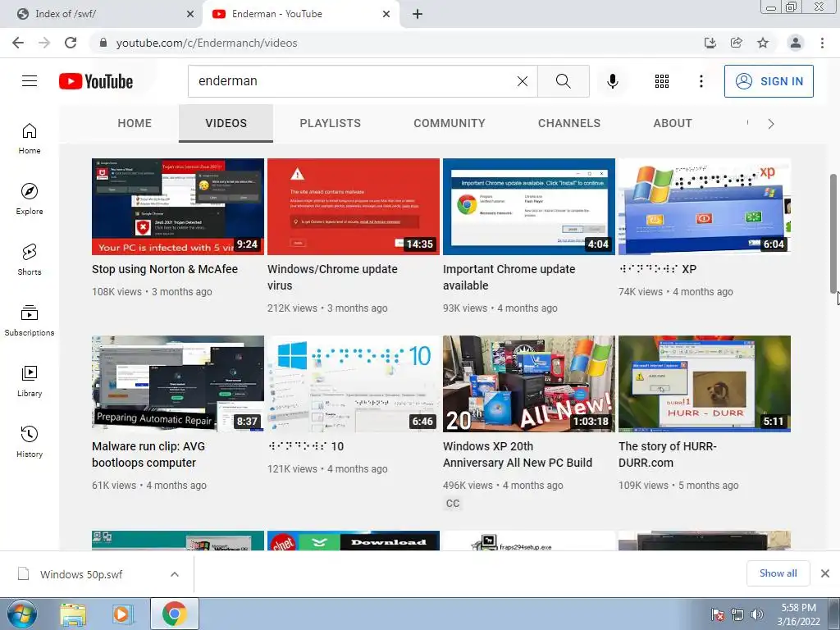Open the YouTube hamburger guide menu

point(30,81)
